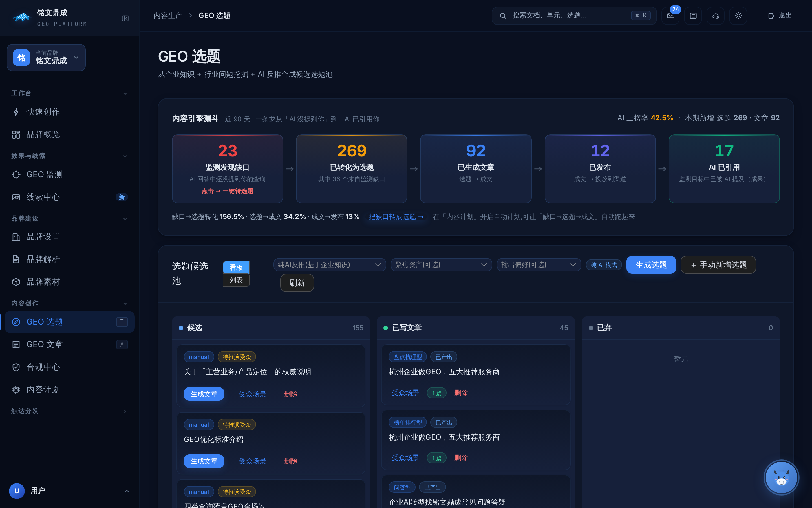This screenshot has height=508, width=812.
Task: Click the 1 篇 badge on 盘点梳理型 card
Action: click(436, 393)
